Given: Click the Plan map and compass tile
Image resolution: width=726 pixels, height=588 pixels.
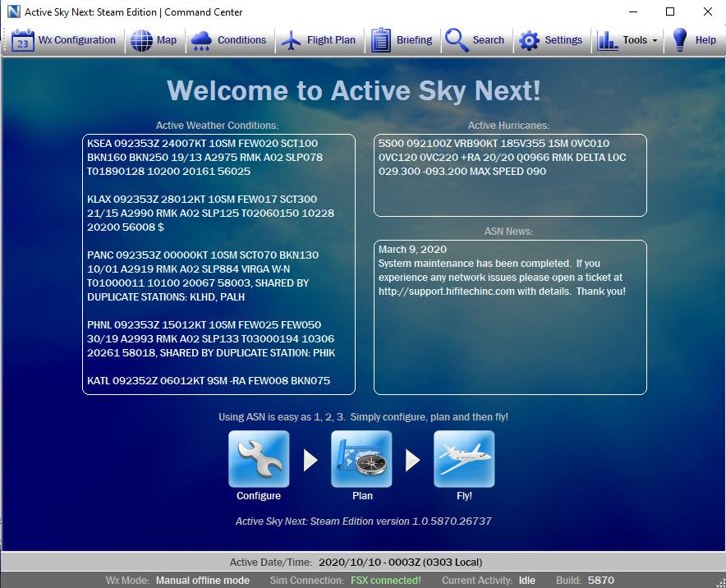Looking at the screenshot, I should point(361,459).
